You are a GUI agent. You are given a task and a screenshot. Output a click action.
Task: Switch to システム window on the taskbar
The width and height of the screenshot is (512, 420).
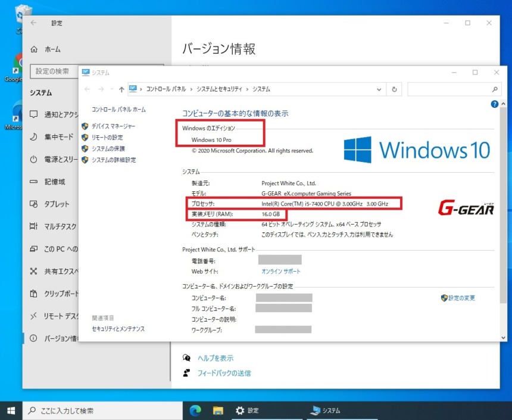point(342,410)
